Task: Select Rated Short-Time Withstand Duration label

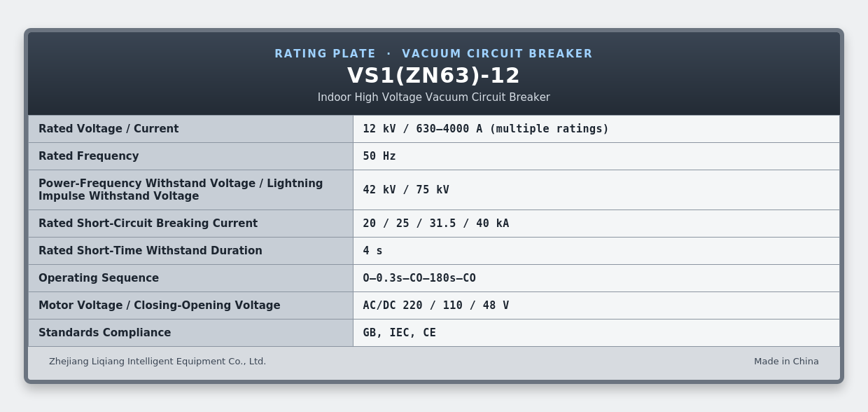Action: click(150, 251)
